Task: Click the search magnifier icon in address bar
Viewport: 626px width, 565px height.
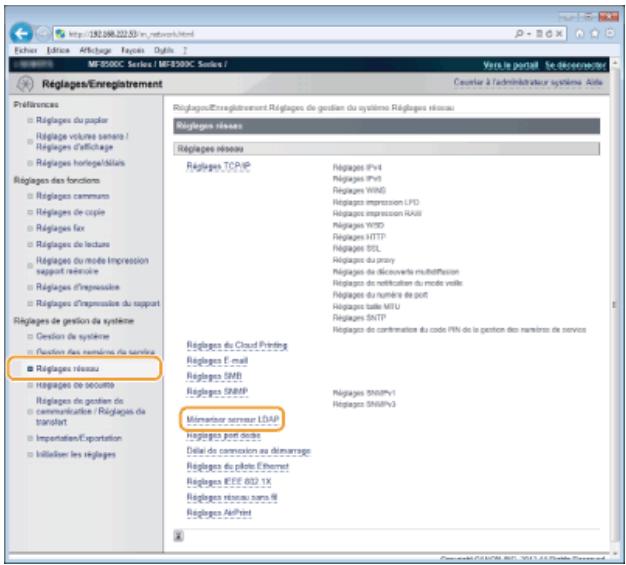Action: pos(519,34)
